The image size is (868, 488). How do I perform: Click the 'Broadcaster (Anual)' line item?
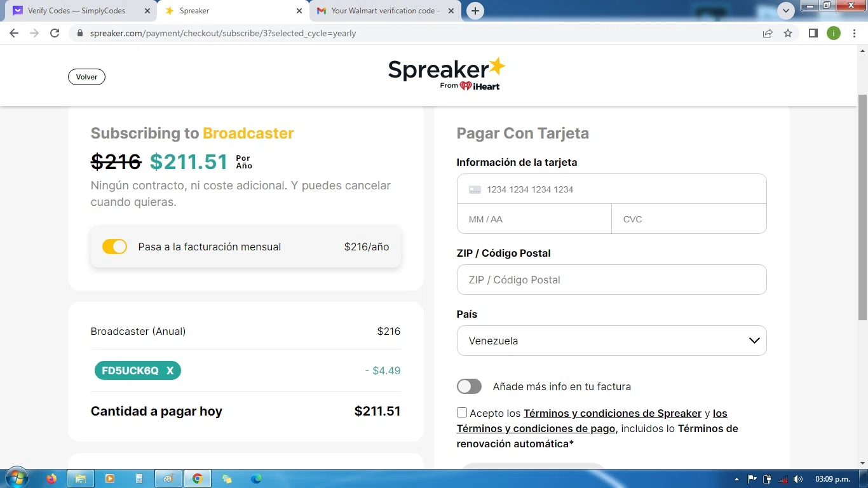point(139,331)
